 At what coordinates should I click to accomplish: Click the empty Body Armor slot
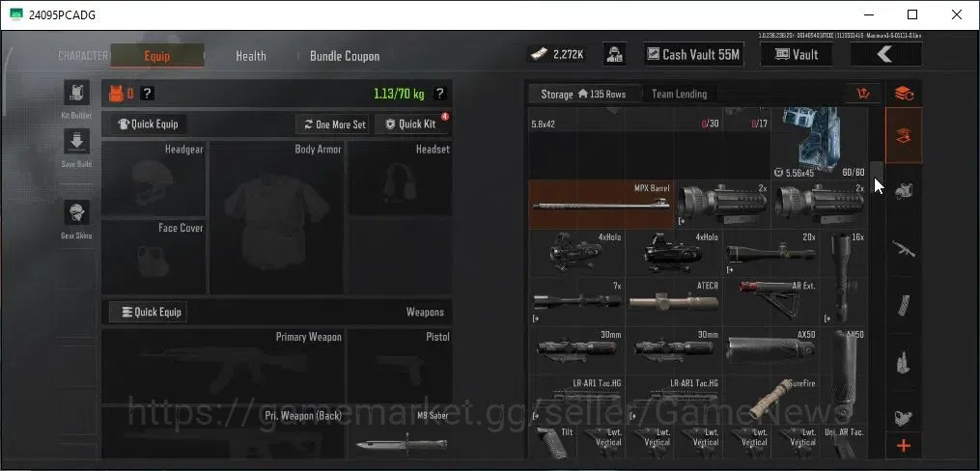276,217
